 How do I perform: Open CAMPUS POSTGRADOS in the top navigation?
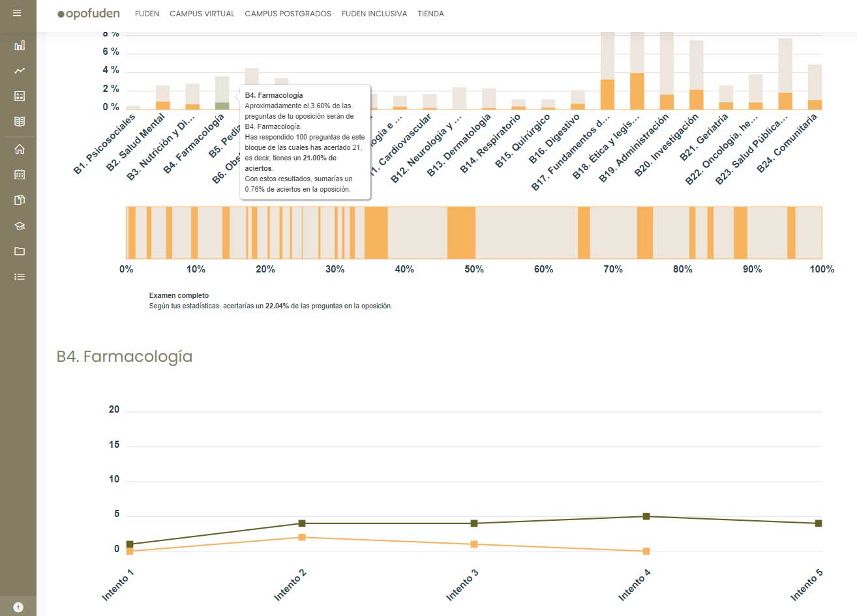(x=288, y=14)
